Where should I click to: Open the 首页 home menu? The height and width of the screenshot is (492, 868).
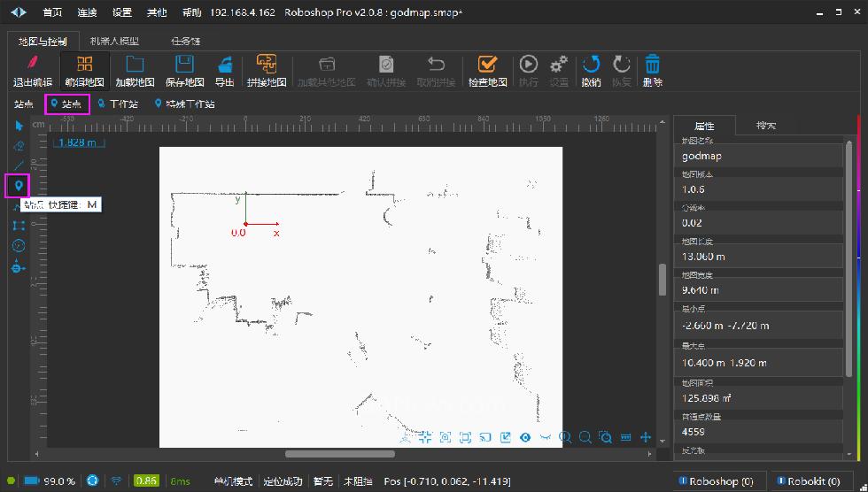[52, 12]
